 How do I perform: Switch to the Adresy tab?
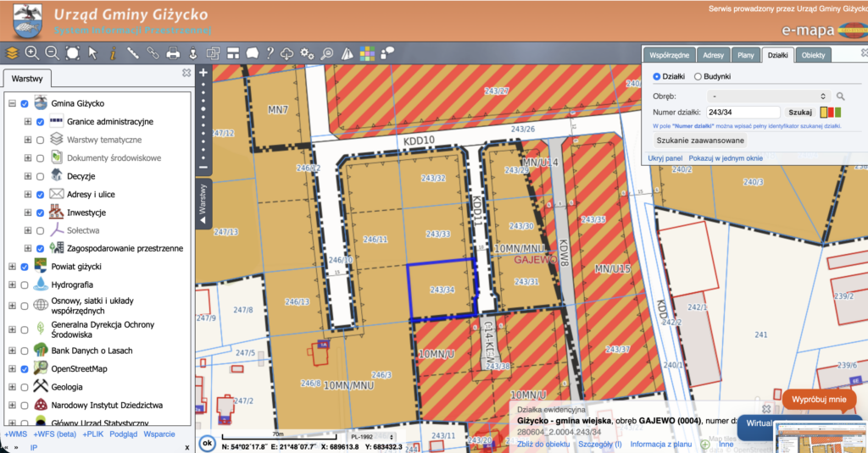coord(713,55)
